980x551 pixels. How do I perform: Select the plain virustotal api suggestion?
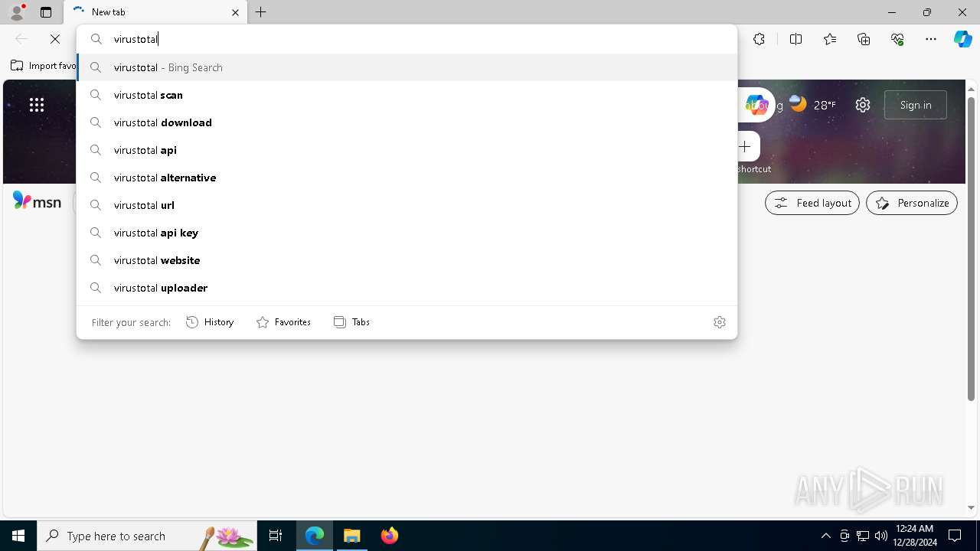(x=407, y=150)
